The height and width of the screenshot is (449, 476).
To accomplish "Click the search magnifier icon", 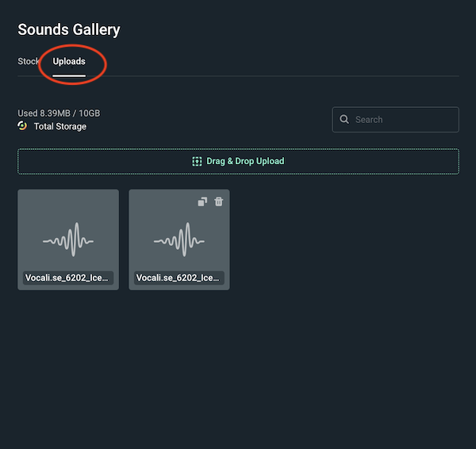I will [x=344, y=120].
